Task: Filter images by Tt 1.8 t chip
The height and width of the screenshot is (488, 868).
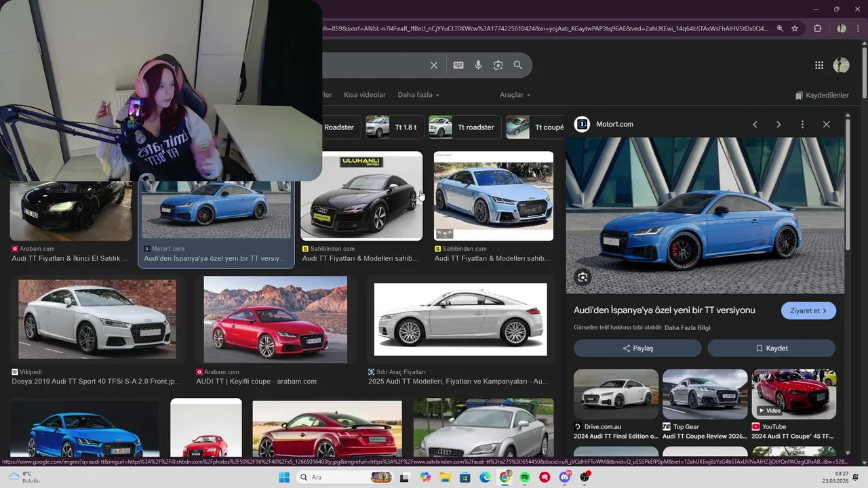Action: [x=393, y=127]
